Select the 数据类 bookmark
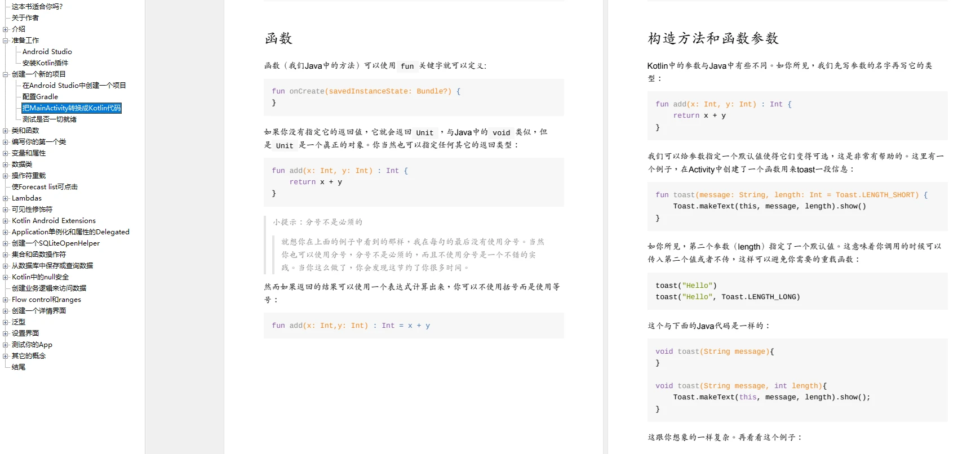Viewport: 980px width, 454px height. point(22,164)
